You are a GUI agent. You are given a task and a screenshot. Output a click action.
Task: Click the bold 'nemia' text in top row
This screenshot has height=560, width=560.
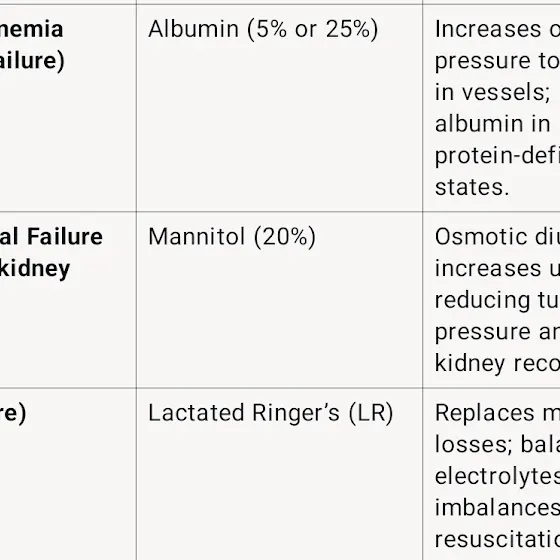tap(31, 29)
